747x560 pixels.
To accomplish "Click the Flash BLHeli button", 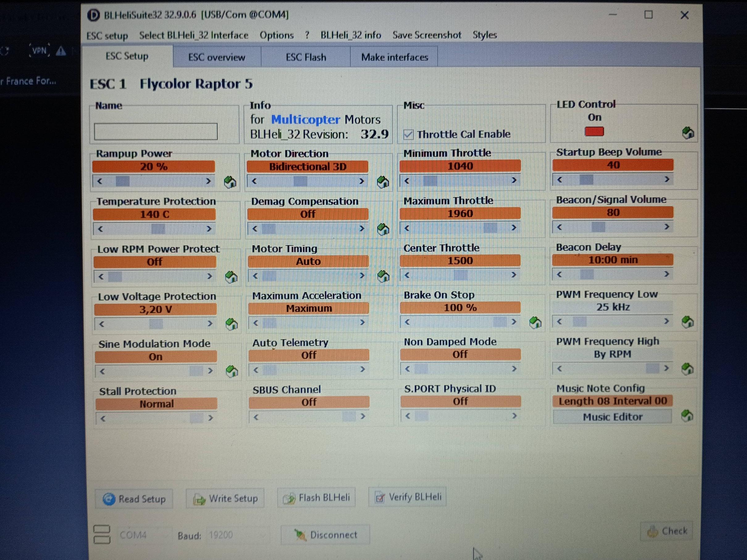I will (317, 498).
